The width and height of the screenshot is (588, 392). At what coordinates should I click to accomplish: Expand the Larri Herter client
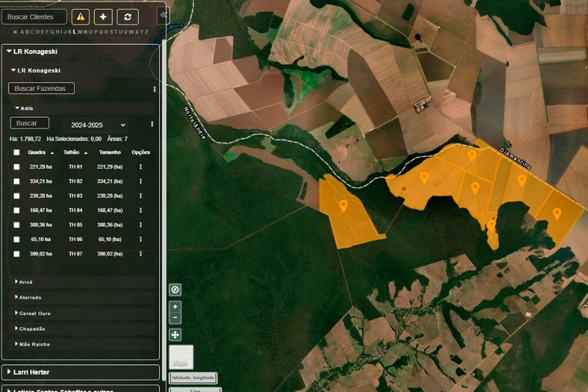pyautogui.click(x=9, y=372)
